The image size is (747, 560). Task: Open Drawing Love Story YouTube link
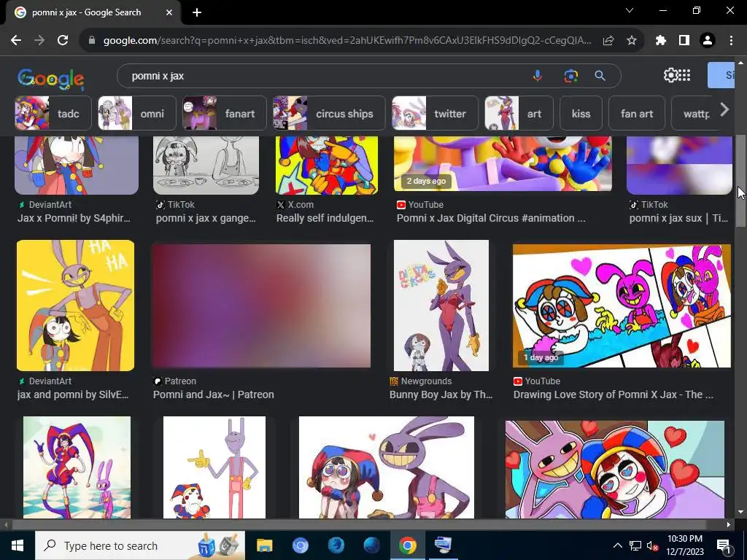[613, 394]
